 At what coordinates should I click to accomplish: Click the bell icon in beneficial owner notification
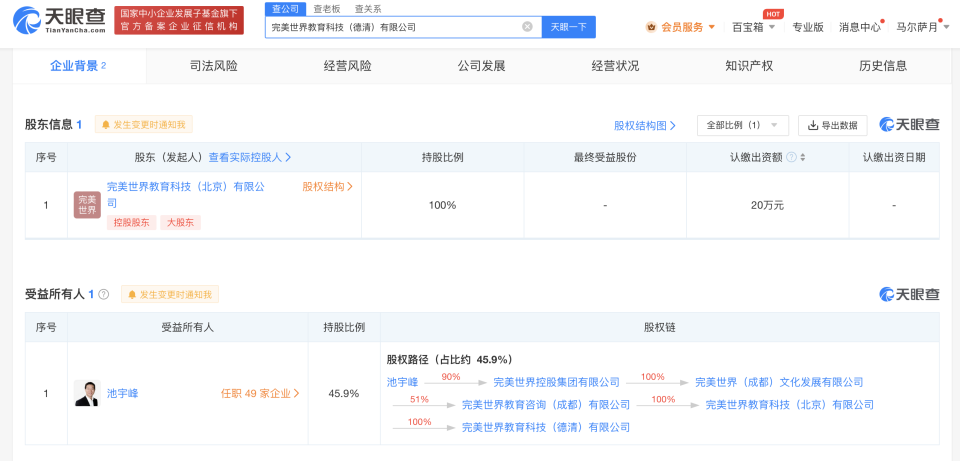[132, 294]
